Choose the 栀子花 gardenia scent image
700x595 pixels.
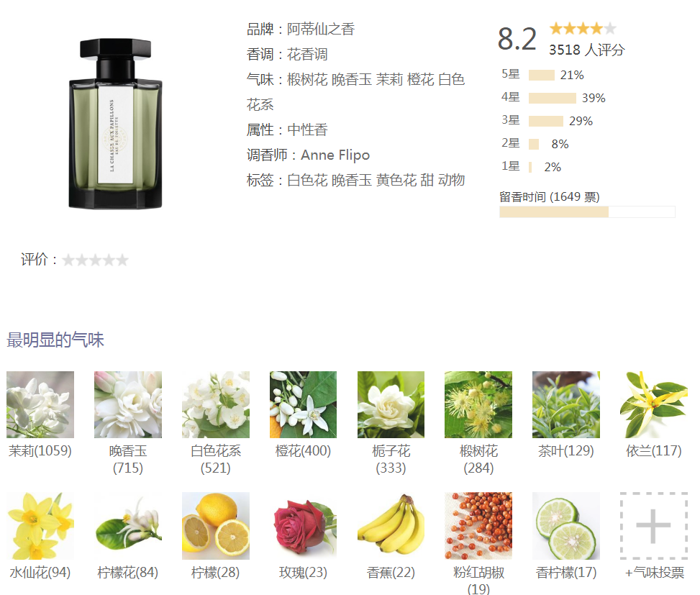pos(391,404)
